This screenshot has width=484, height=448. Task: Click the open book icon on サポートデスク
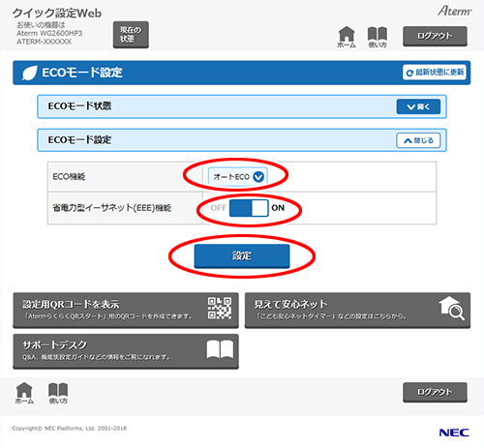[x=220, y=349]
